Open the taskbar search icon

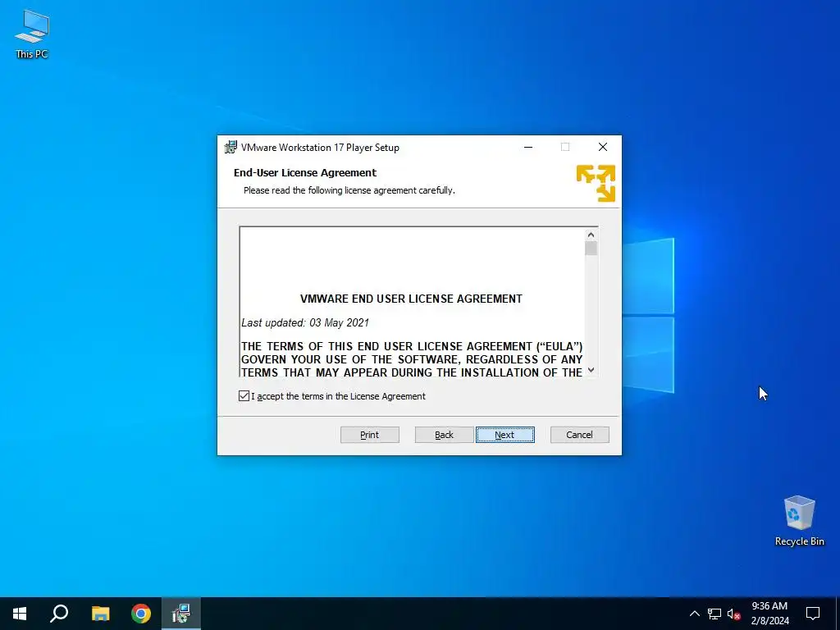59,614
